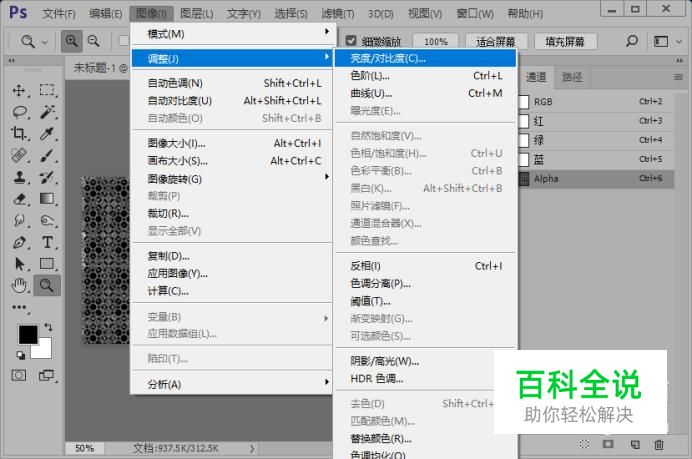Select the Hand tool

19,286
